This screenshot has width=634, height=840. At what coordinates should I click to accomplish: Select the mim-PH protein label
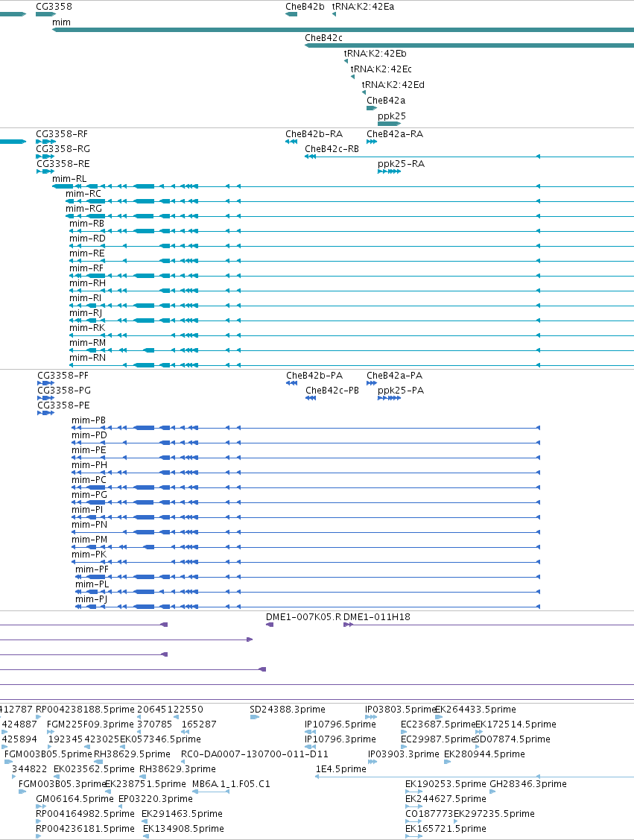click(89, 465)
